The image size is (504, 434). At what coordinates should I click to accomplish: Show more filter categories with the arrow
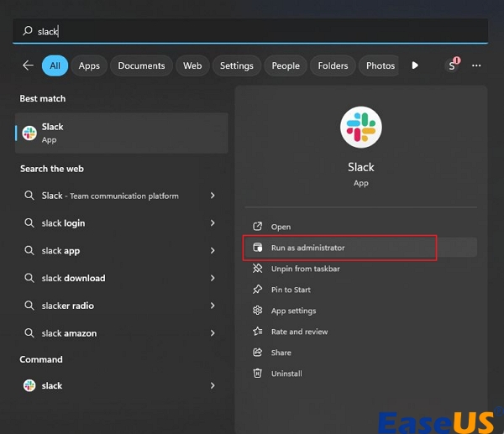[x=415, y=65]
